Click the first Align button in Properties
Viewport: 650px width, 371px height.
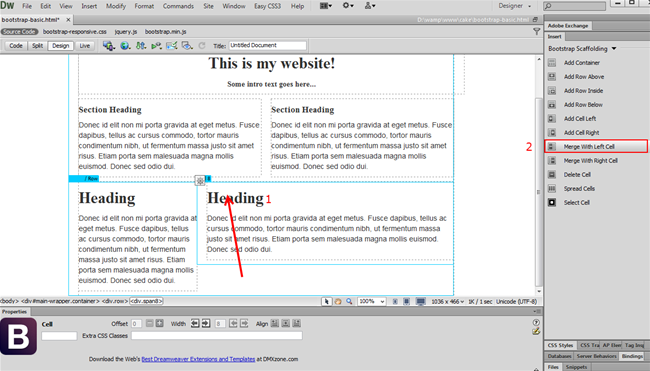275,323
